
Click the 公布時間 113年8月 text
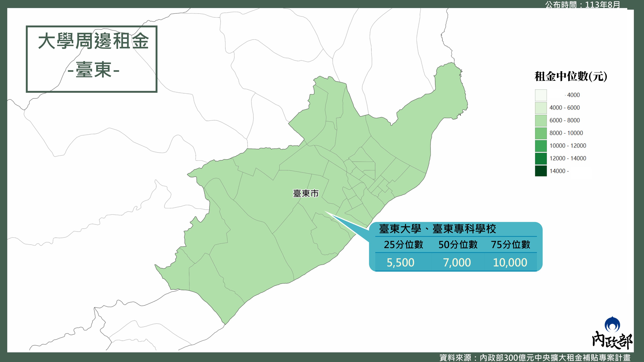tap(582, 5)
